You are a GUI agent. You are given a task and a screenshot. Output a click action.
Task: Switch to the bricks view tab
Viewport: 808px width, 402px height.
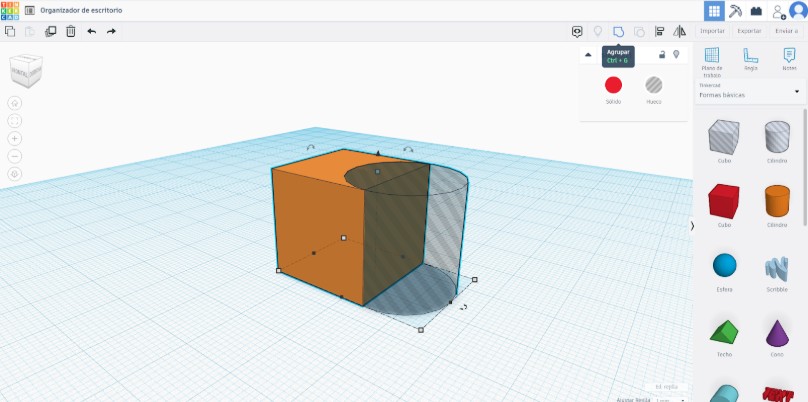click(x=756, y=11)
